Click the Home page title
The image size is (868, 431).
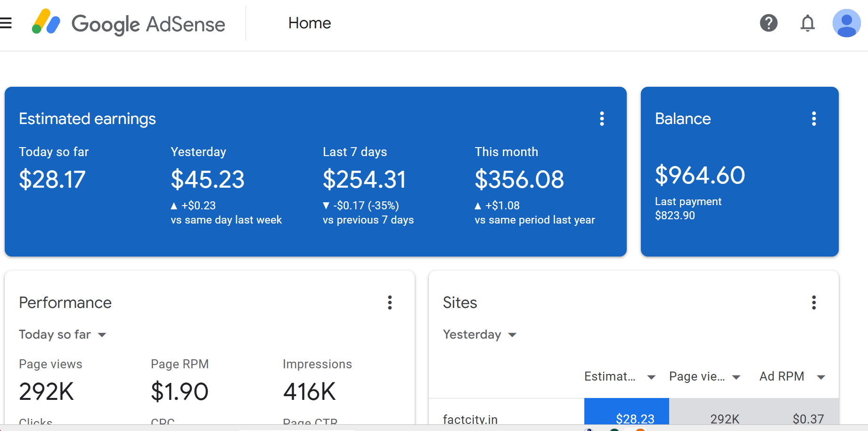pos(310,23)
